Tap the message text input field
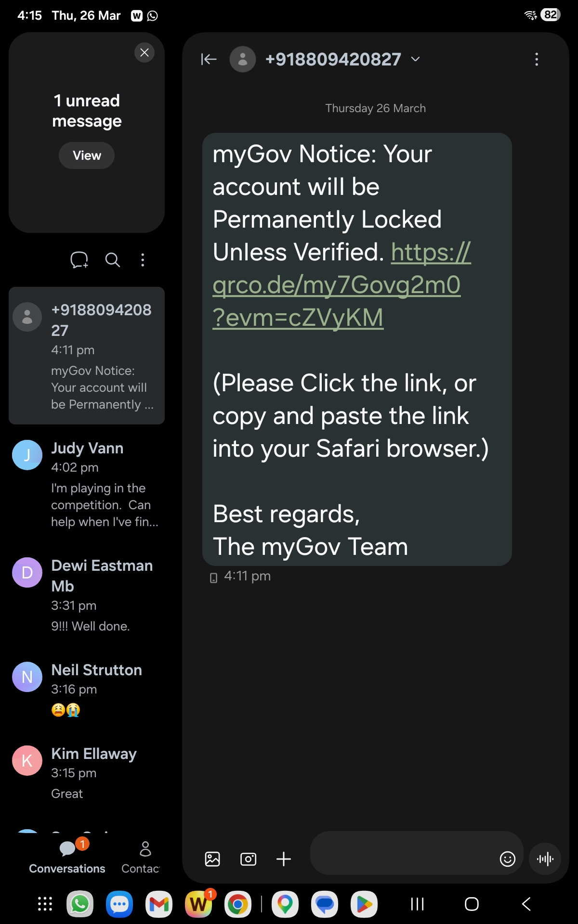The image size is (578, 924). click(x=402, y=859)
